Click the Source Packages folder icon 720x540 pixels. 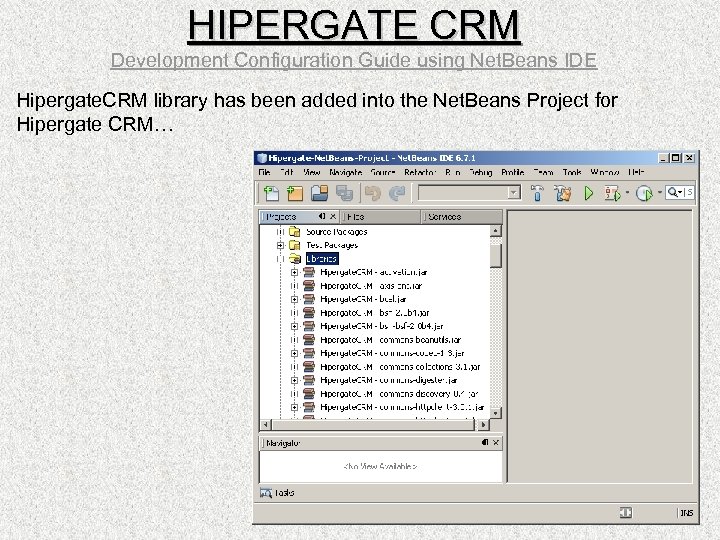point(295,231)
